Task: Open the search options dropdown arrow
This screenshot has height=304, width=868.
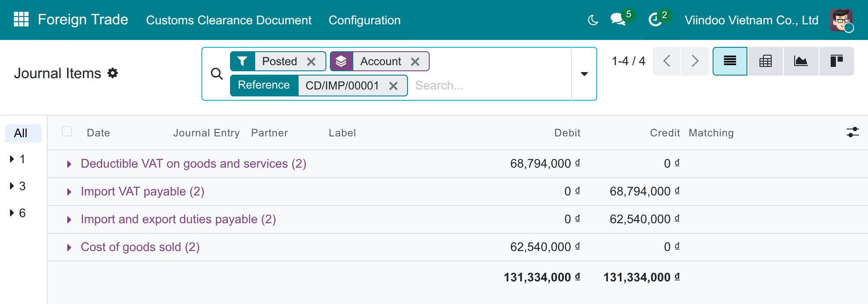Action: pyautogui.click(x=584, y=74)
